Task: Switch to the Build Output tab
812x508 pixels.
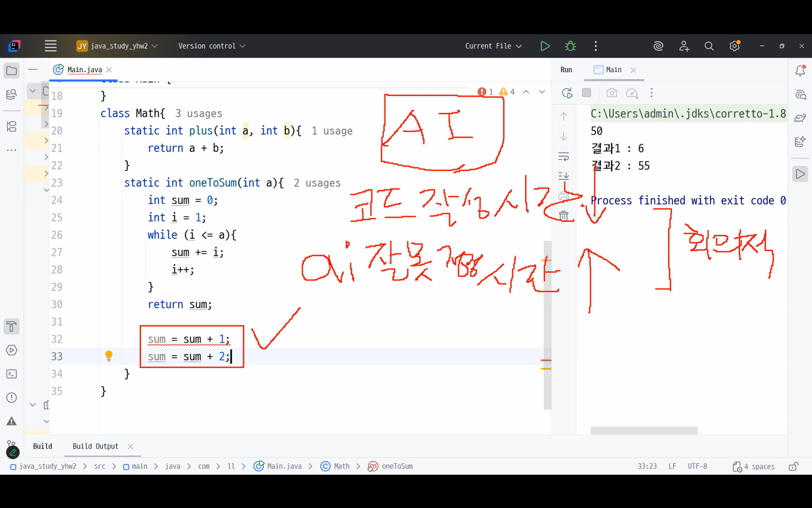Action: point(96,446)
